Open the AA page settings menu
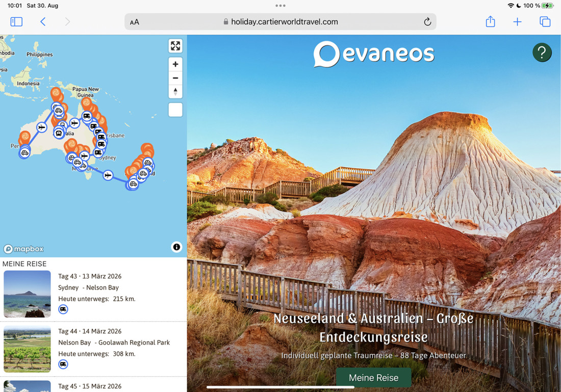561x392 pixels. (135, 22)
